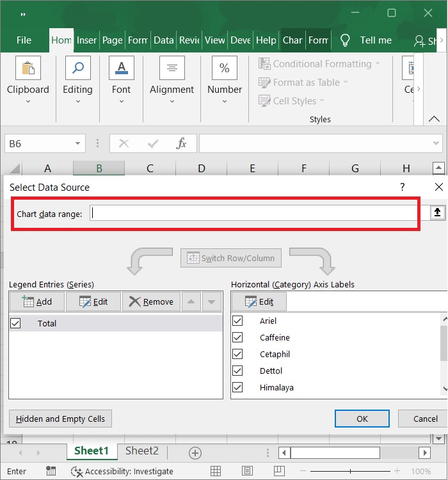Expand the Clipboard group chevron

[x=28, y=101]
